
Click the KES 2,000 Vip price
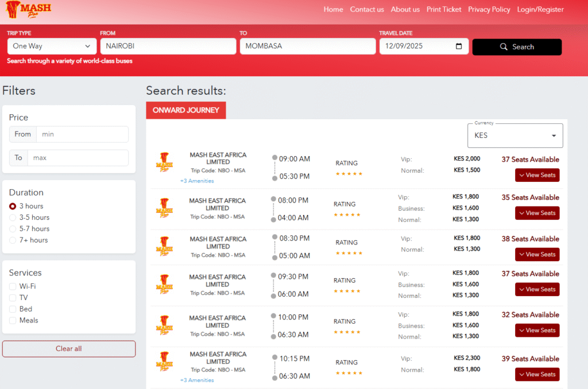[467, 158]
